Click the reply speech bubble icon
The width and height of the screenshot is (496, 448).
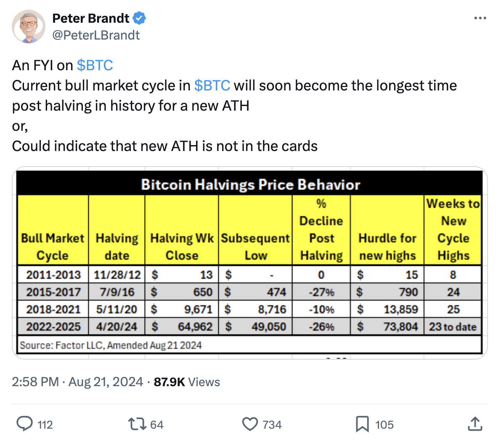coord(24,424)
